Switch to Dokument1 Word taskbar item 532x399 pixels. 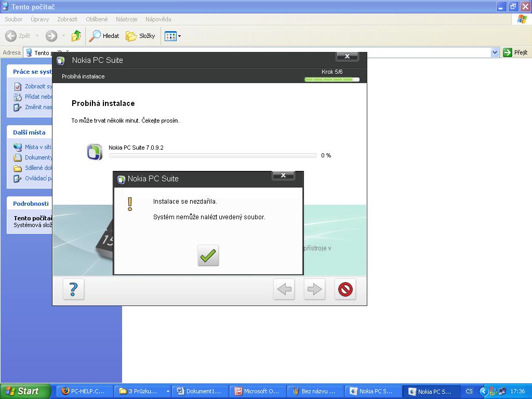pyautogui.click(x=200, y=391)
